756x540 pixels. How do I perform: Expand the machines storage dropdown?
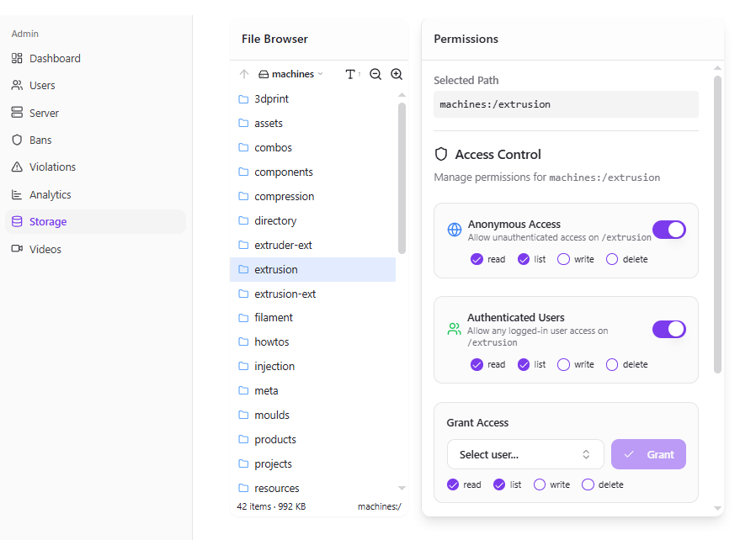pos(291,74)
